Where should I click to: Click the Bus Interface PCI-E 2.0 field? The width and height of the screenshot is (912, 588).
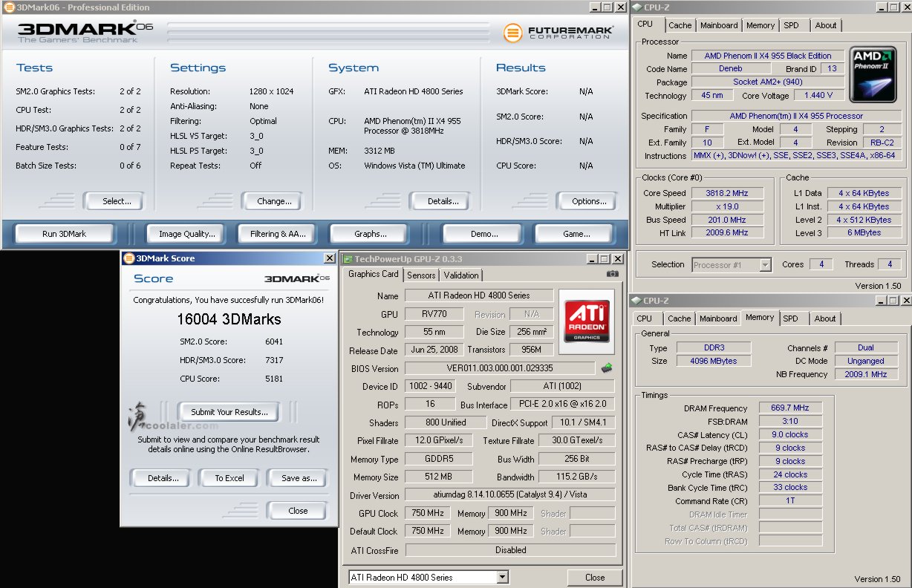[563, 405]
